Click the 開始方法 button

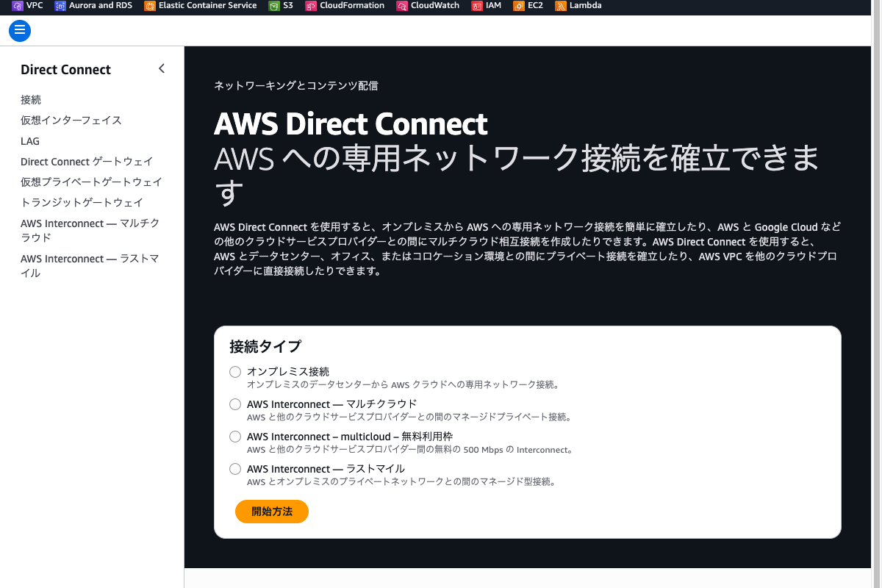pos(272,512)
